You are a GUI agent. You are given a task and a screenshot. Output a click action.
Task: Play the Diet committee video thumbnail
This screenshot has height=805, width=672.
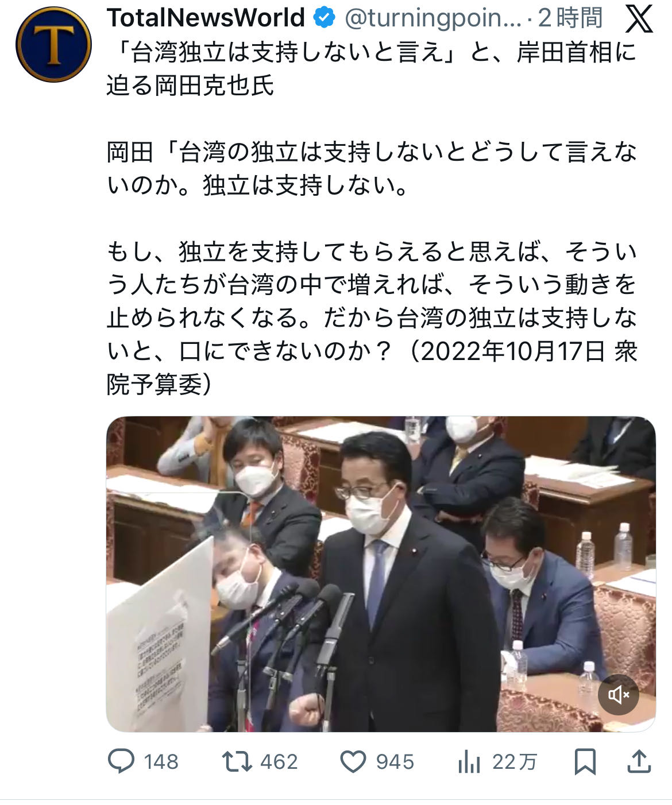pyautogui.click(x=381, y=574)
